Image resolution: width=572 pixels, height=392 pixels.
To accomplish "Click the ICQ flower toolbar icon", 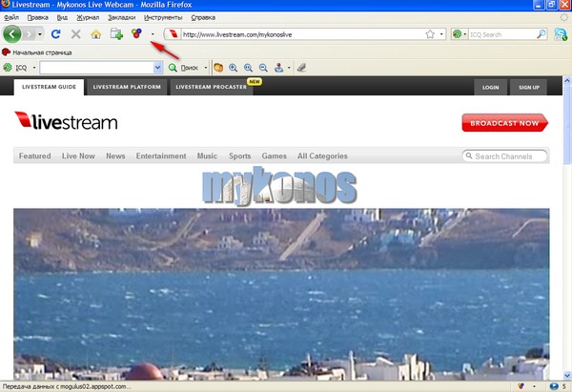I will pyautogui.click(x=8, y=68).
